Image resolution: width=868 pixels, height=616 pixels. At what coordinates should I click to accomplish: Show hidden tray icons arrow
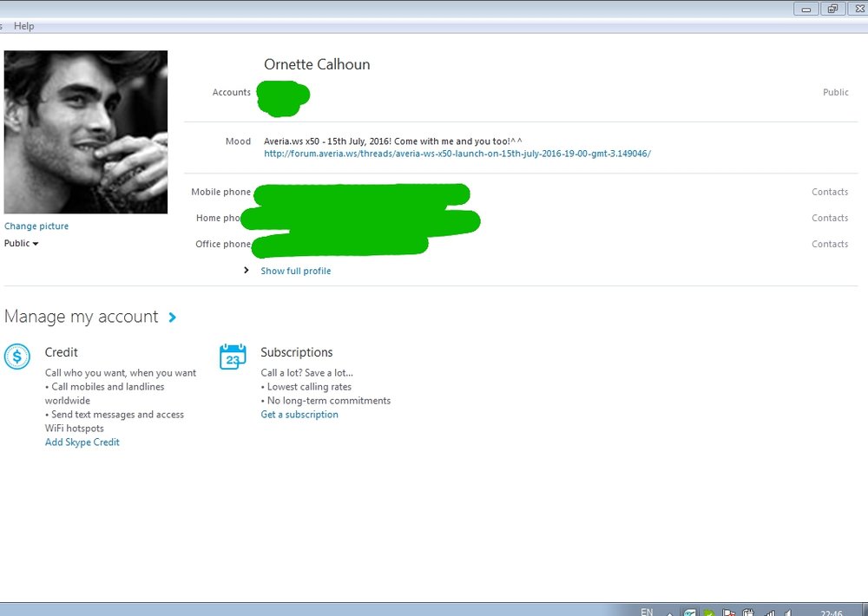pos(669,613)
